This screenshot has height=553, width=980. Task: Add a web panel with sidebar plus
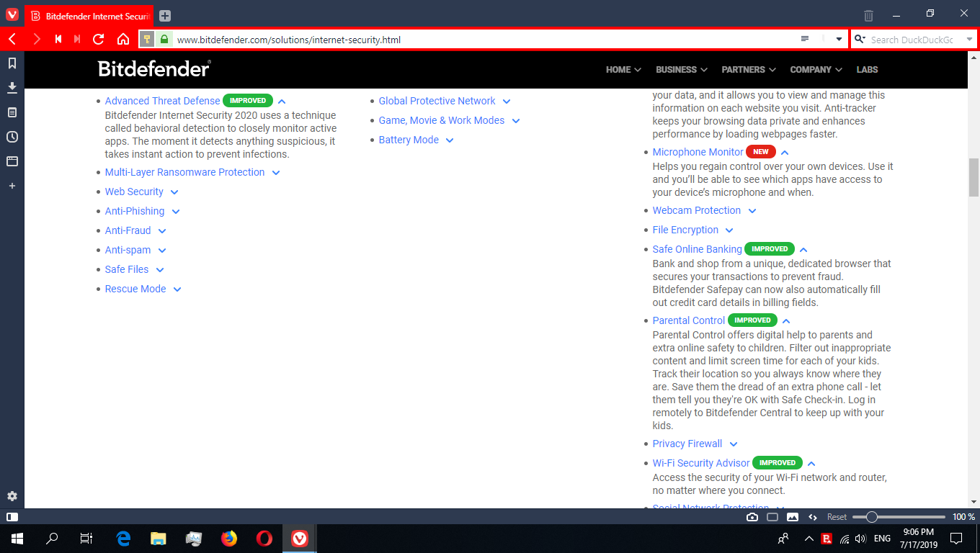pos(12,186)
